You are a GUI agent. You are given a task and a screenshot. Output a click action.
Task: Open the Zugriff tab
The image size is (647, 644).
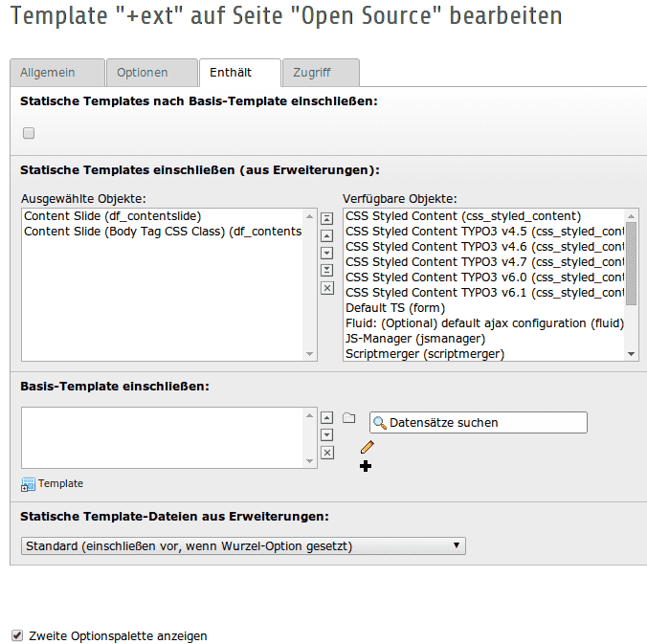coord(321,73)
